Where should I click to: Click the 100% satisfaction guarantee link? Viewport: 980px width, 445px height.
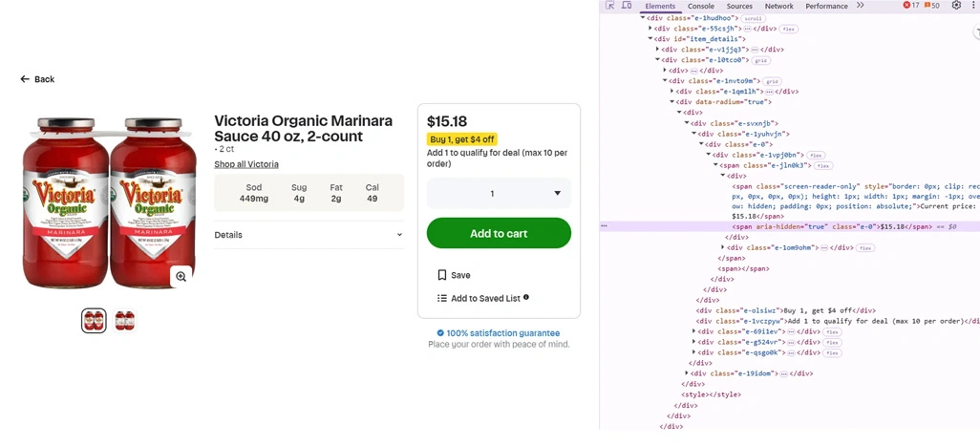pyautogui.click(x=503, y=333)
